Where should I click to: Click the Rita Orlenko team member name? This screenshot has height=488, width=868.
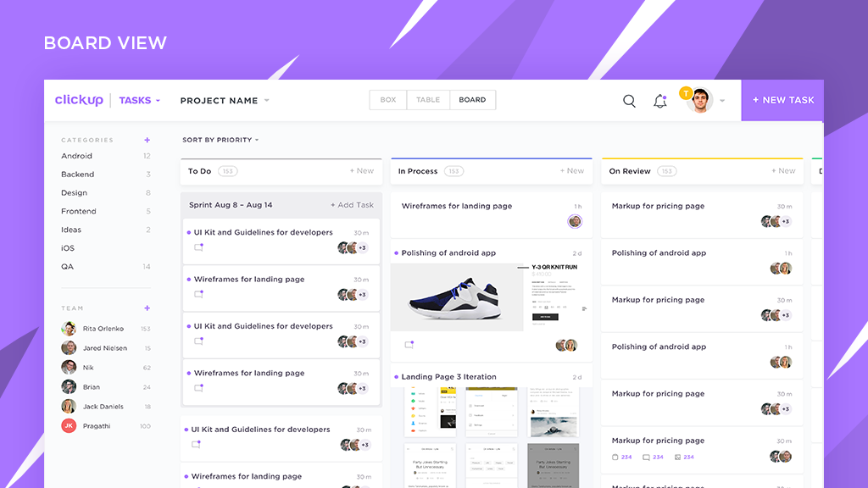tap(103, 329)
